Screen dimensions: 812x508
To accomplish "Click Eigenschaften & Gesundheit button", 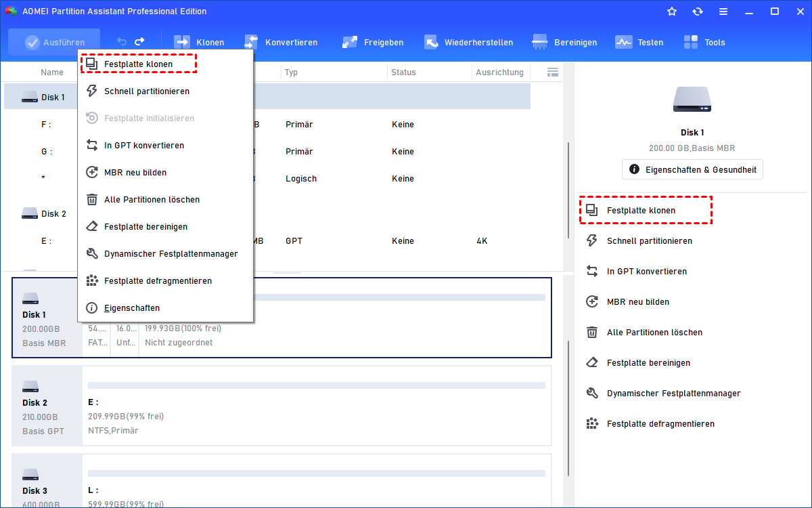I will [692, 169].
